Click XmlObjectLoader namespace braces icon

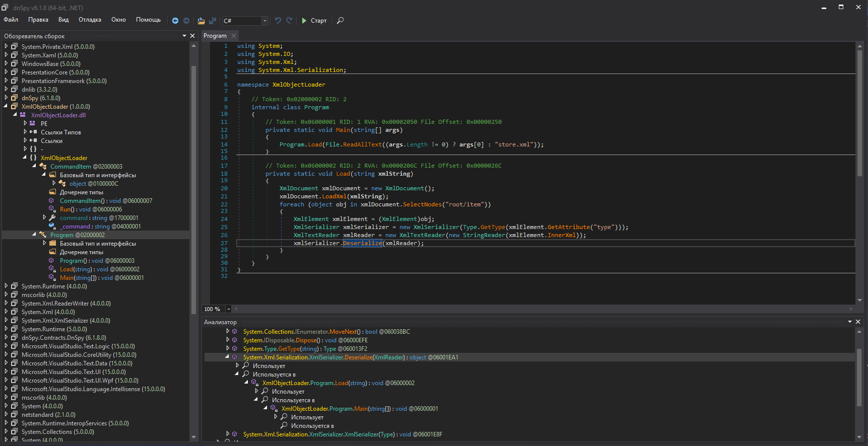pyautogui.click(x=33, y=158)
